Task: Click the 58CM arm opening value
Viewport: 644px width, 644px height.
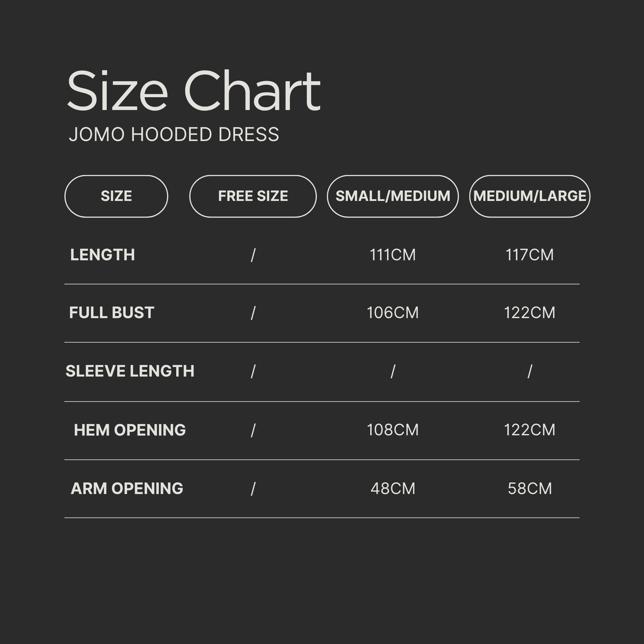Action: (530, 489)
